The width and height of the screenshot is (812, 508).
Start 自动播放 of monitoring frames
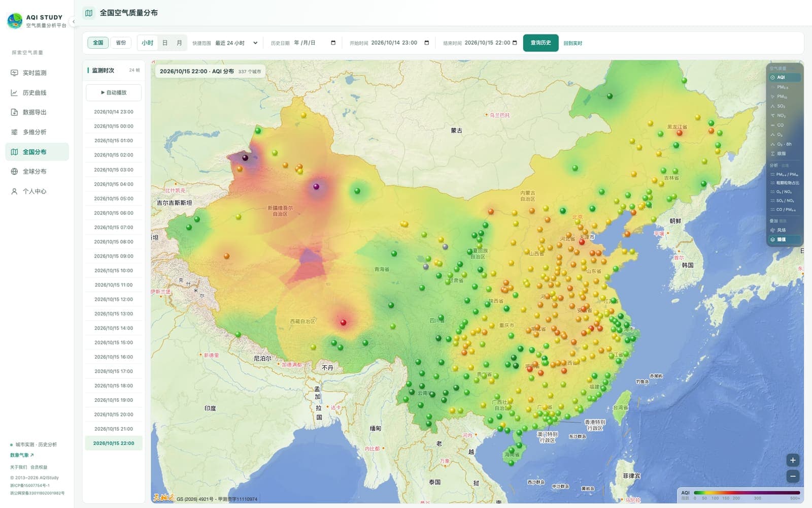[114, 92]
